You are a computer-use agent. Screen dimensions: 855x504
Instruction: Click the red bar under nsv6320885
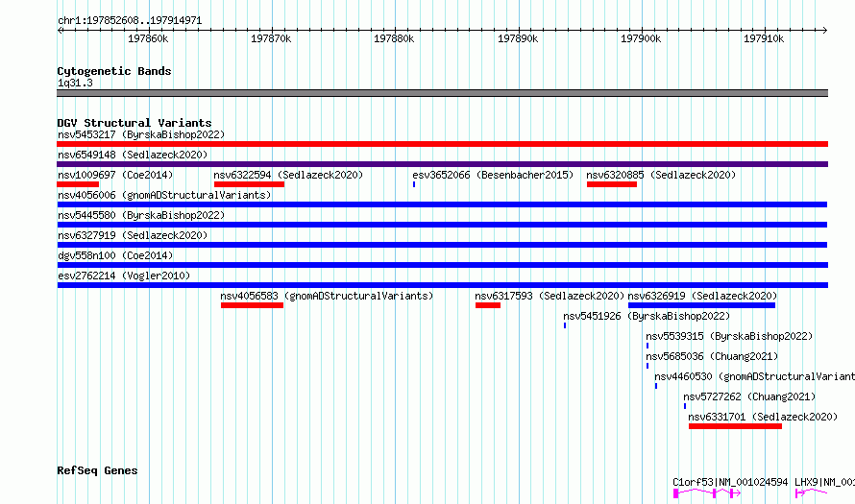click(612, 184)
